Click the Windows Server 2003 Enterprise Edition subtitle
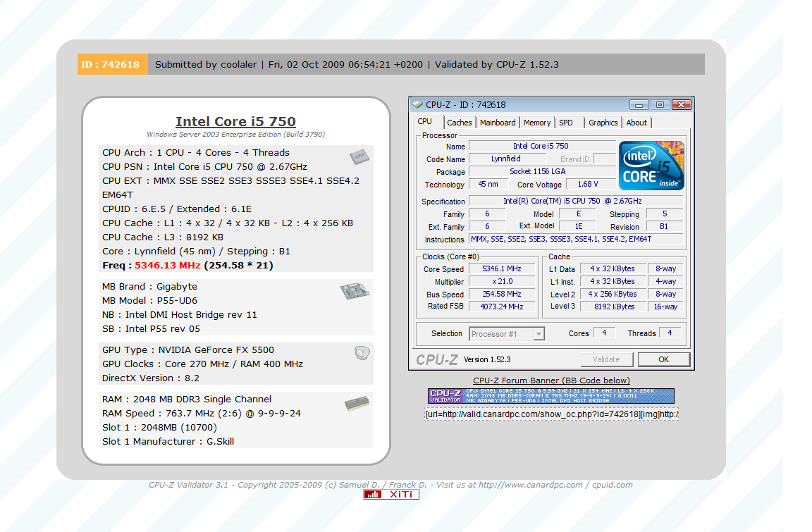 [x=235, y=134]
